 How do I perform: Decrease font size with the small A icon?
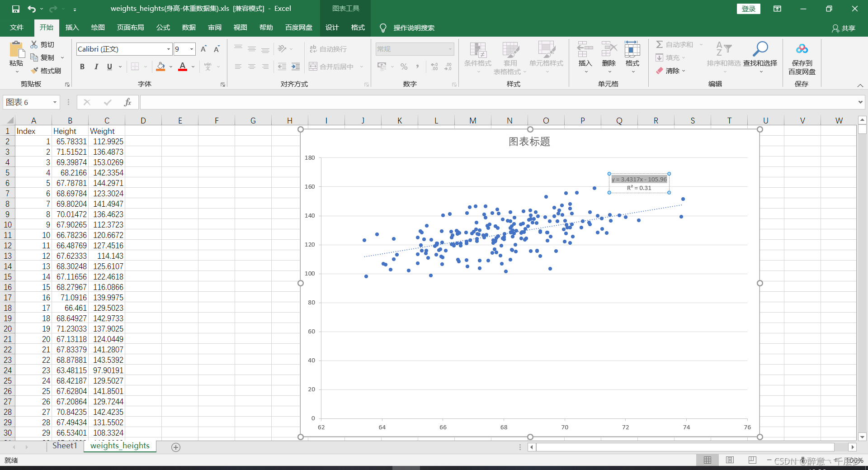217,49
